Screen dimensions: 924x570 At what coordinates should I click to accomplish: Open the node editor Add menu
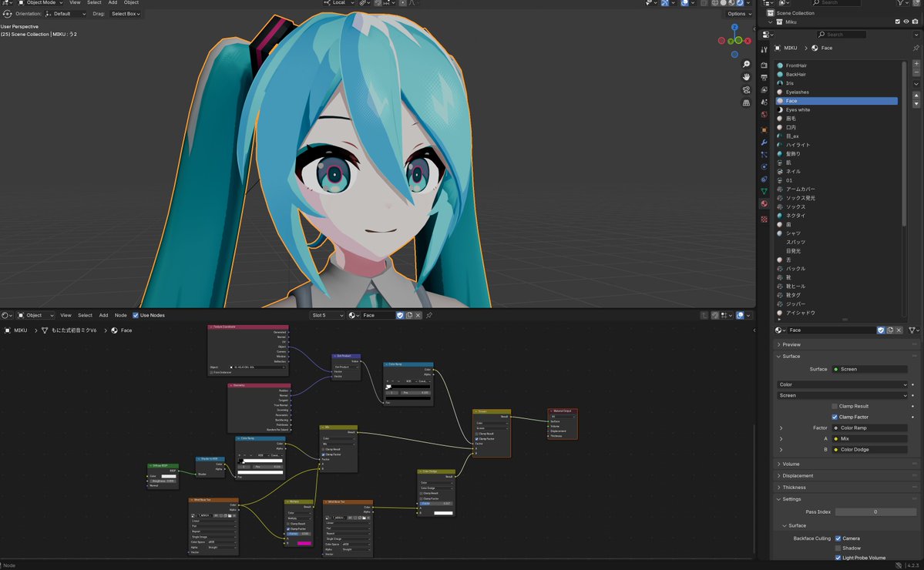(104, 315)
